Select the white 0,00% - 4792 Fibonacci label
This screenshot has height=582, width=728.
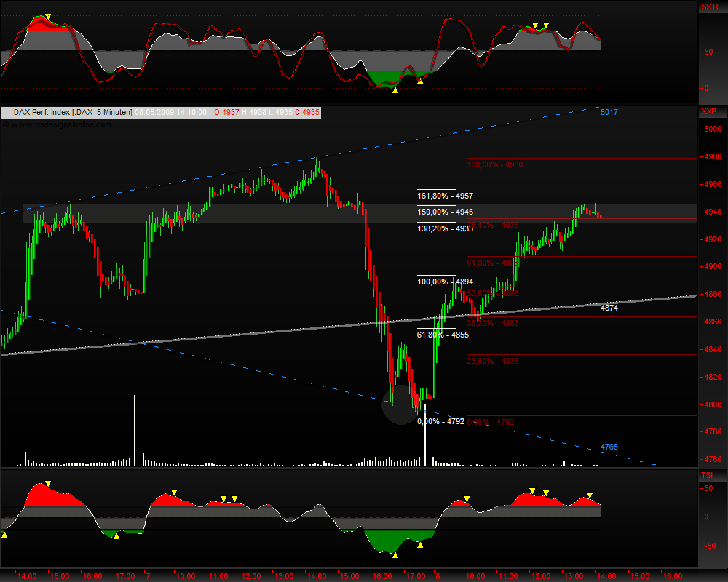tap(440, 421)
